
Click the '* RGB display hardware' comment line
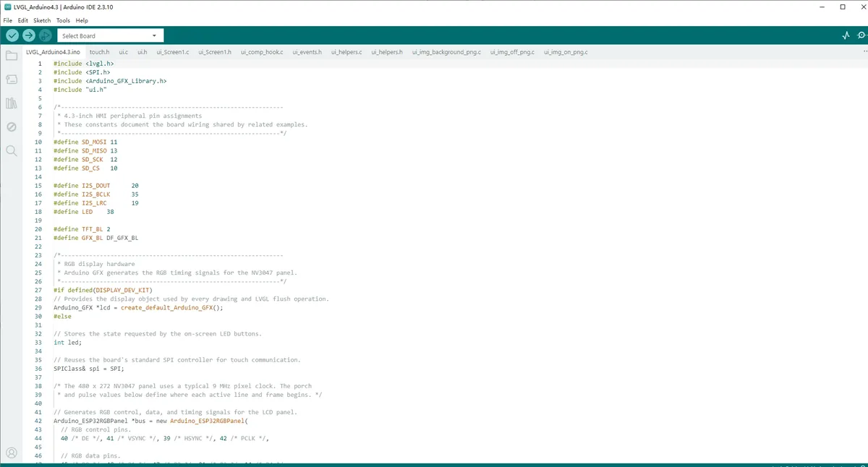(96, 264)
